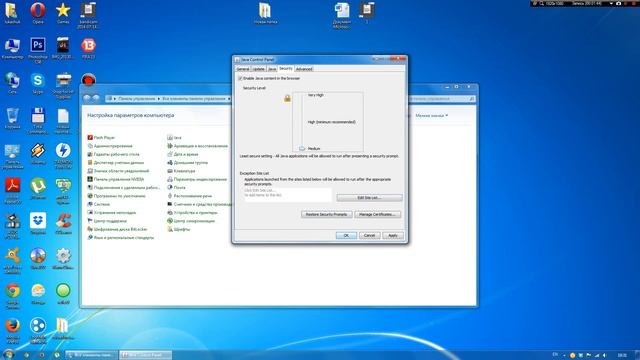Image resolution: width=640 pixels, height=360 pixels.
Task: Open 'Гаджеты рабочего стола' item
Action: [113, 154]
